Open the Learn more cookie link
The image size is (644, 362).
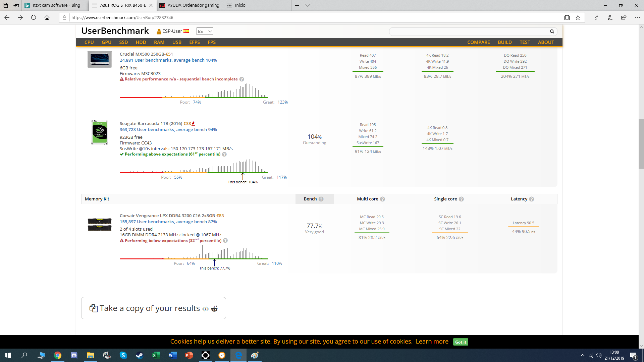(x=432, y=342)
